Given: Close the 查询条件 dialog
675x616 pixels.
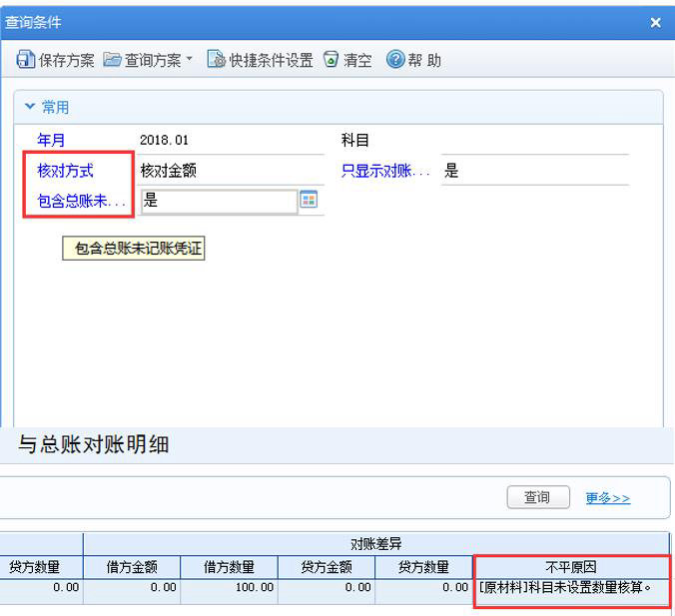Looking at the screenshot, I should click(656, 22).
